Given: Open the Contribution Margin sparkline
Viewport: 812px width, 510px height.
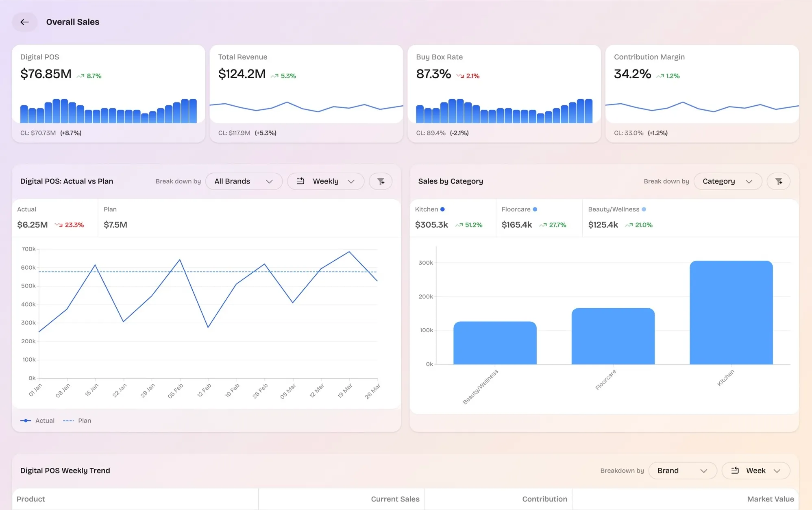Looking at the screenshot, I should point(702,107).
